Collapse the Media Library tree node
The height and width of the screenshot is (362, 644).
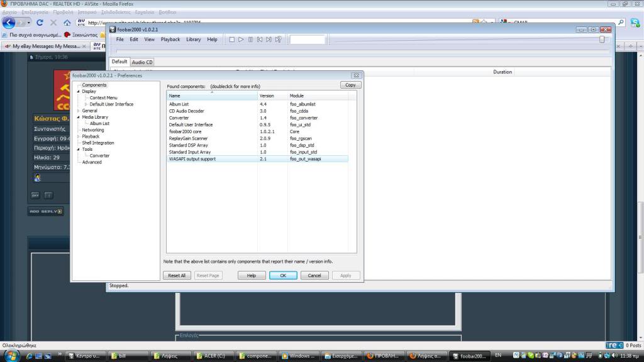(x=79, y=117)
